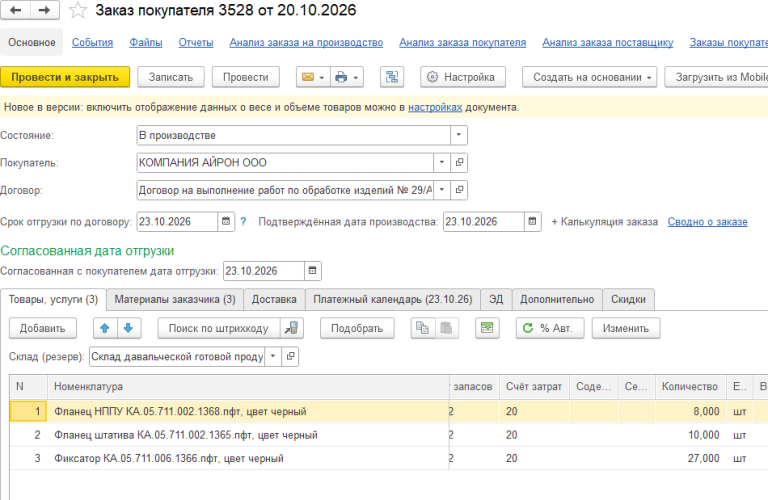768x500 pixels.
Task: Click the Подобрать button
Action: coord(357,328)
